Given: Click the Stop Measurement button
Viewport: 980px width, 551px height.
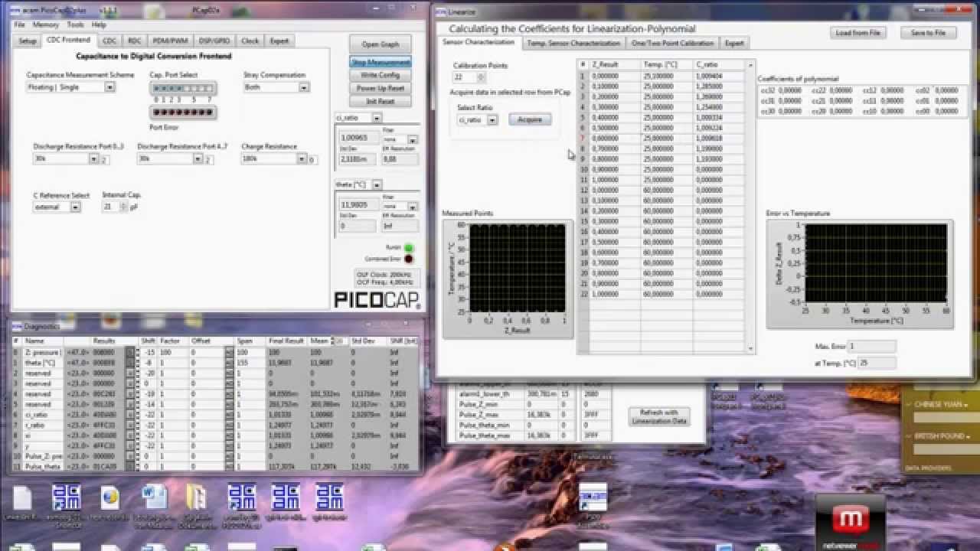Looking at the screenshot, I should pos(381,62).
